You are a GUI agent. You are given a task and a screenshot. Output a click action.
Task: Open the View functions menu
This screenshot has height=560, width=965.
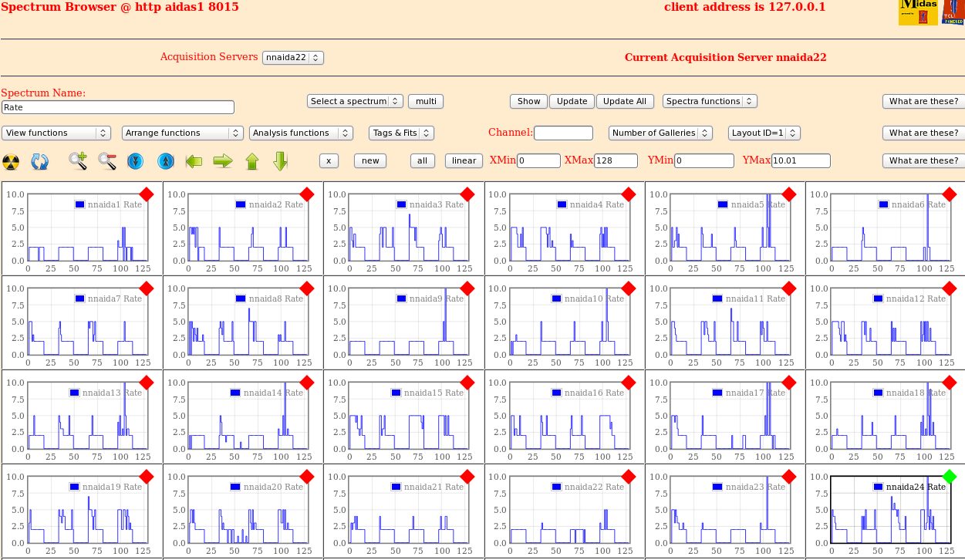tap(56, 133)
